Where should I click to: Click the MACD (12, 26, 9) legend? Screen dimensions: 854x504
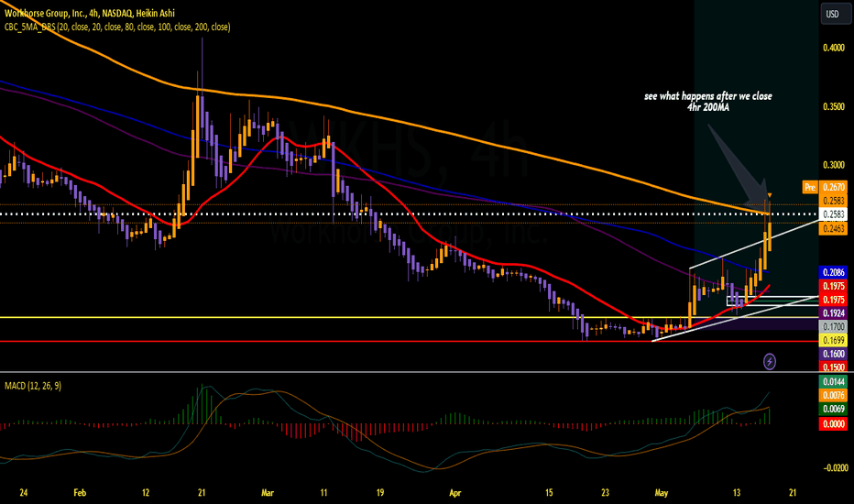(x=33, y=386)
